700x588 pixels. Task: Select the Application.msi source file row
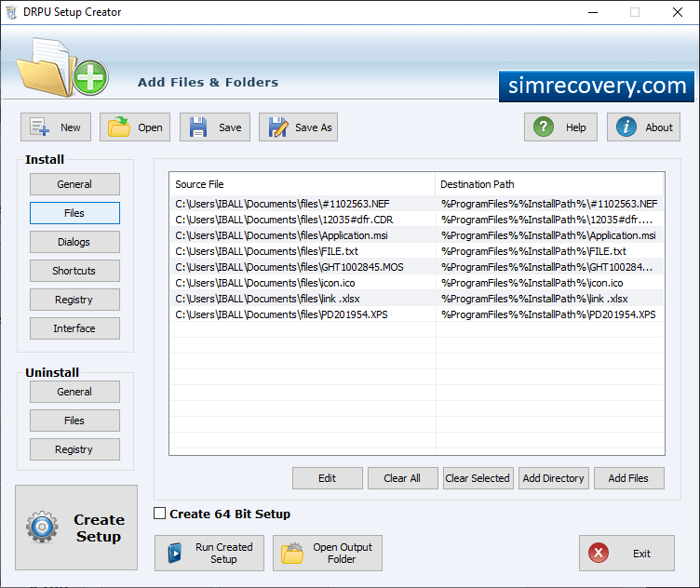tap(303, 235)
